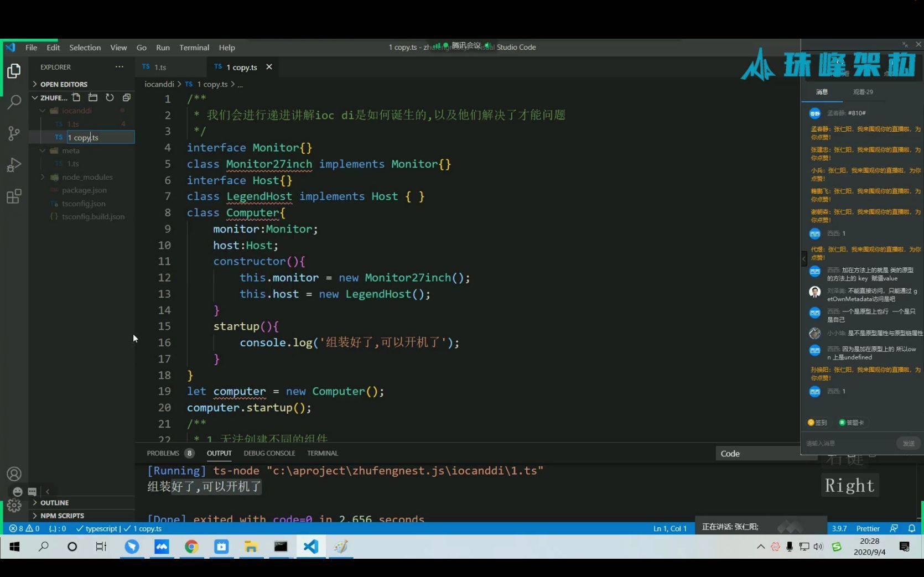Open Windows Start menu

click(15, 547)
